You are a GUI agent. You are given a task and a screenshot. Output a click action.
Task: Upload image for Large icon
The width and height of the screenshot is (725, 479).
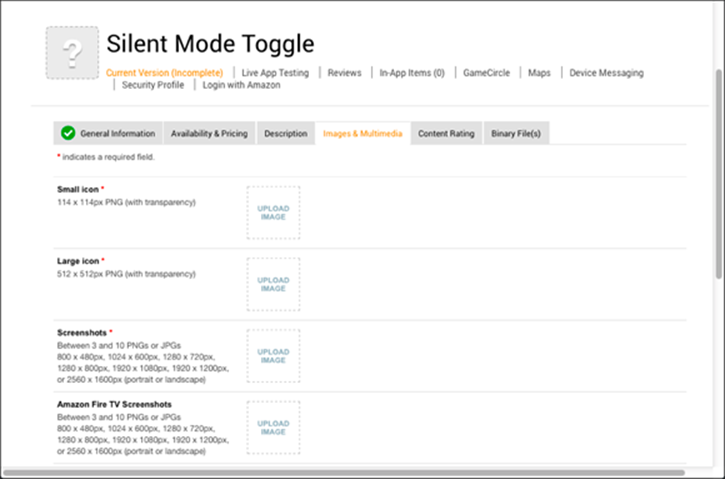(273, 284)
